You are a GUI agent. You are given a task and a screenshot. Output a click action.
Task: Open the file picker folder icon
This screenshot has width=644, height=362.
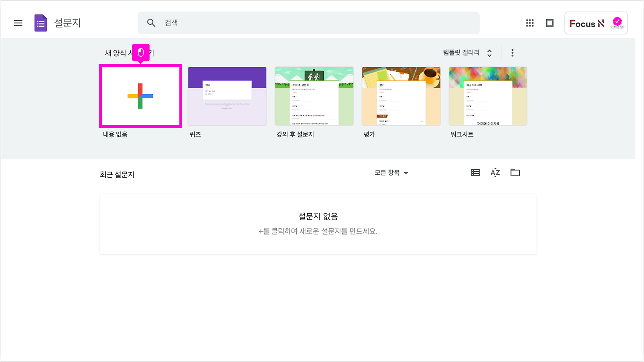pyautogui.click(x=515, y=172)
